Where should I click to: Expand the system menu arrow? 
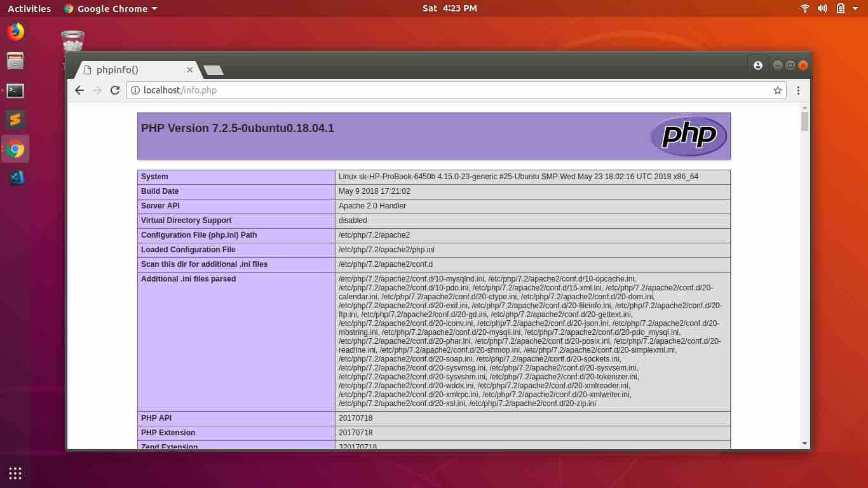(x=856, y=9)
